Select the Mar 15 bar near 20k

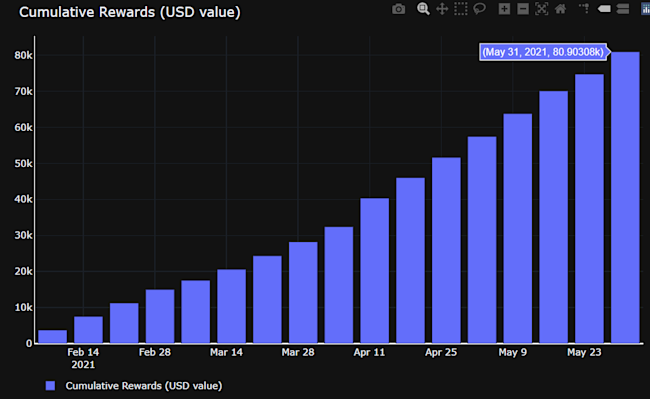coord(231,306)
